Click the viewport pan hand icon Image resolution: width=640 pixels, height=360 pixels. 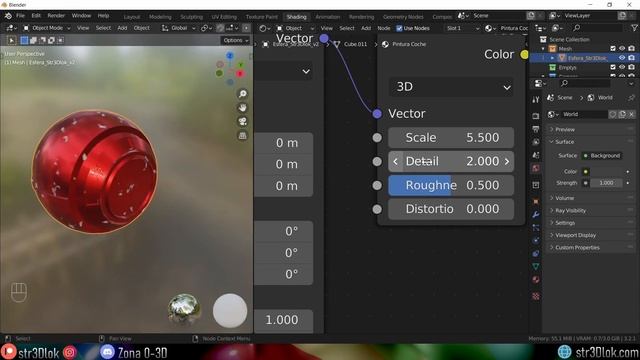(242, 108)
